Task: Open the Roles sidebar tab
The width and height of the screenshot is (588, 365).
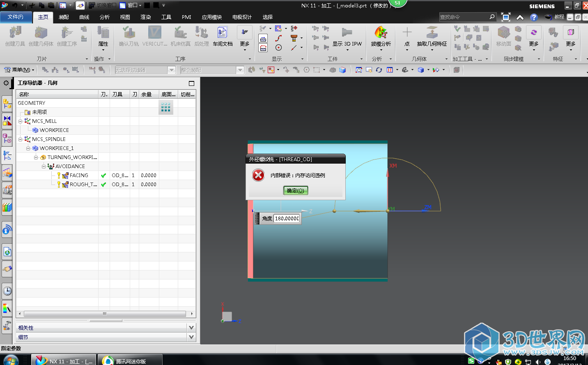Action: point(7,326)
